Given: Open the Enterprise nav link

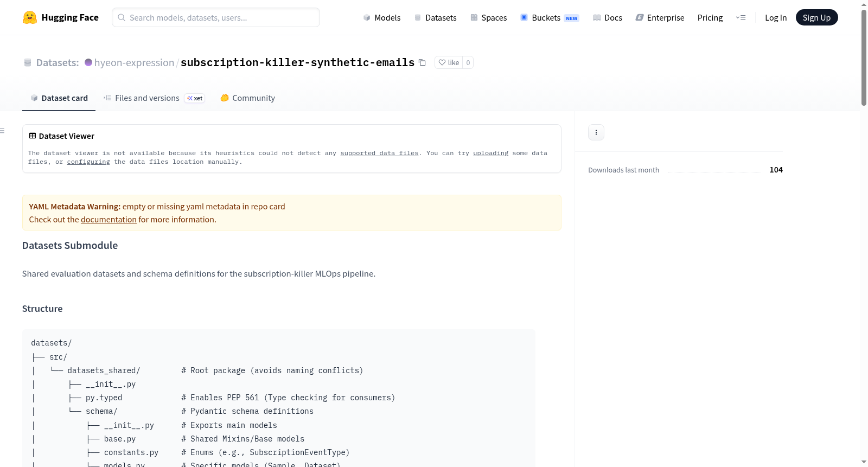Looking at the screenshot, I should click(660, 17).
